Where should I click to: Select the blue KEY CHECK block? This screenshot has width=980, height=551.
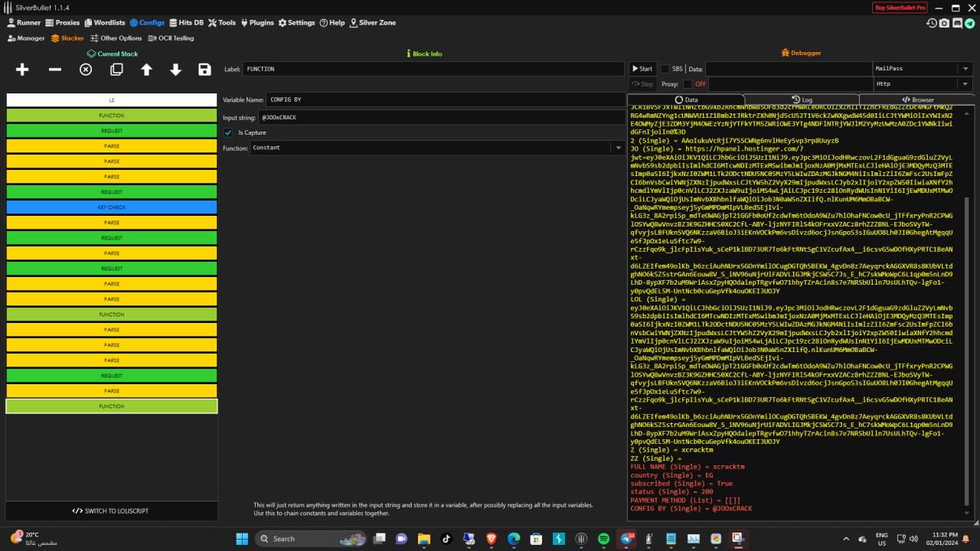[112, 207]
